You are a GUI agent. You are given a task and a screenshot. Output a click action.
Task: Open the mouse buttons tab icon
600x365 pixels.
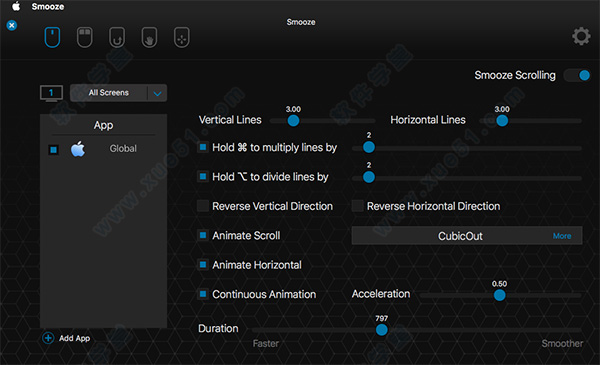tap(85, 37)
